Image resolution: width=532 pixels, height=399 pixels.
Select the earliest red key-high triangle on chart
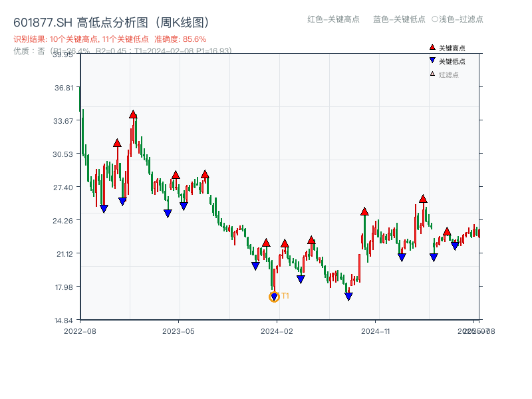pos(117,143)
